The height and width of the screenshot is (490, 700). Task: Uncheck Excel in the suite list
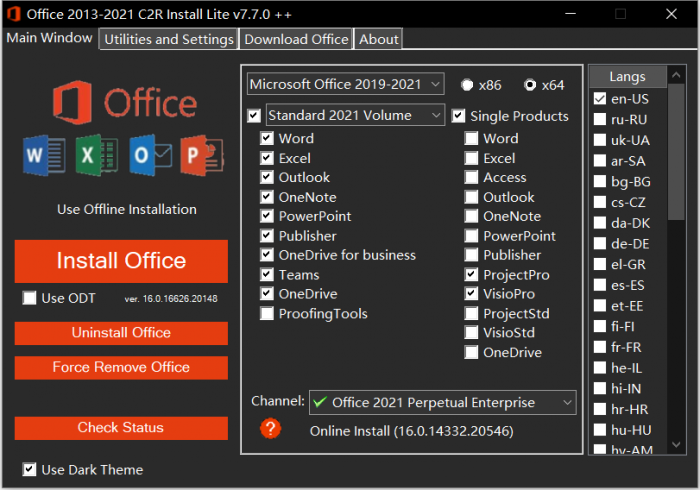(267, 158)
